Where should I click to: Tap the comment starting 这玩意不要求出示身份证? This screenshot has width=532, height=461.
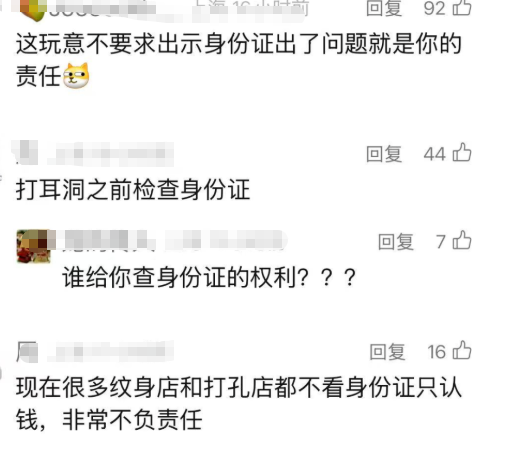click(239, 60)
